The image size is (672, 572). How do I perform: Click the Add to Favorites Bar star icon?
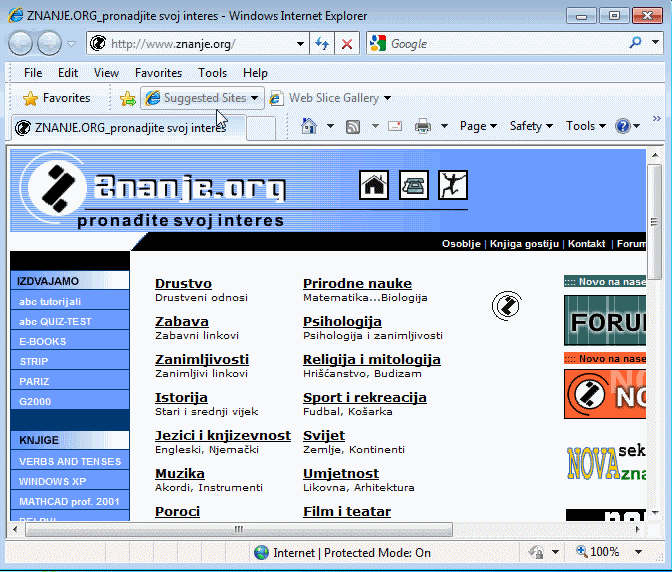pos(127,98)
